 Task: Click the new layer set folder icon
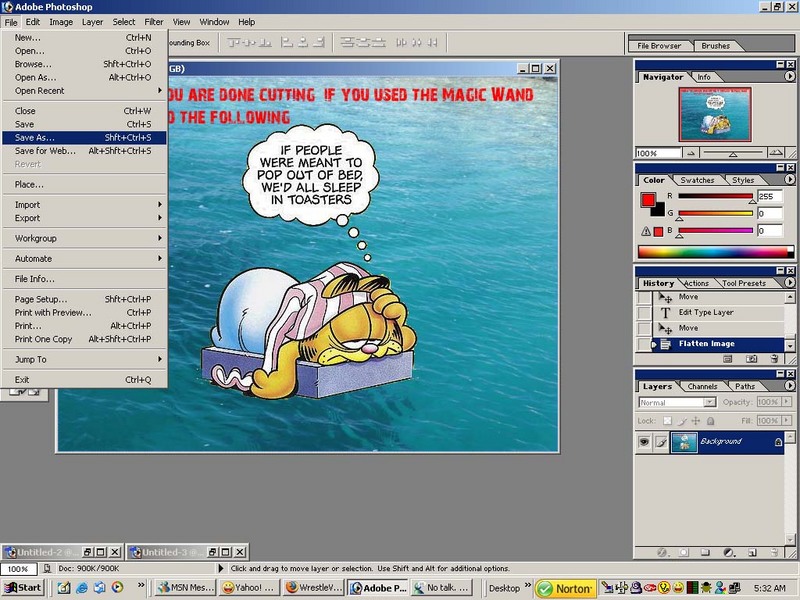(705, 552)
